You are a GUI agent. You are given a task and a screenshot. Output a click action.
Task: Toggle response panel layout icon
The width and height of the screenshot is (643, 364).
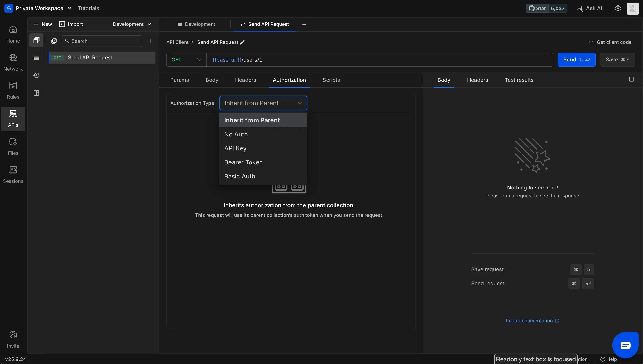[x=632, y=80]
